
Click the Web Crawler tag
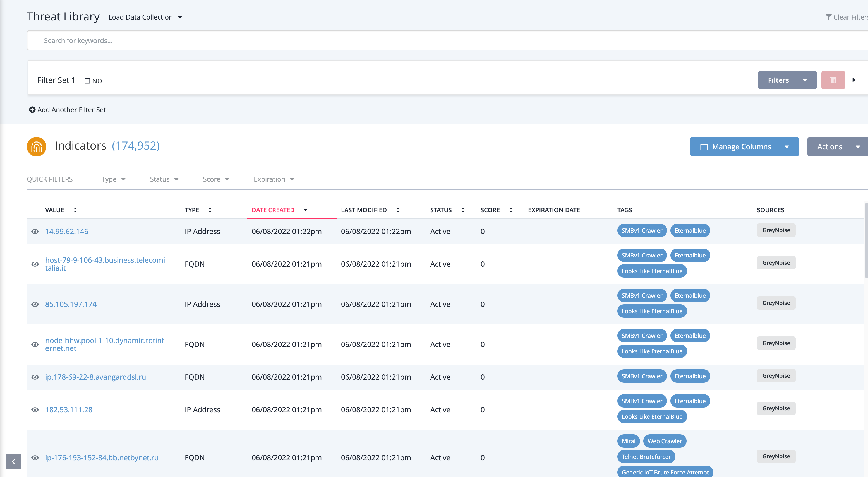(x=665, y=441)
